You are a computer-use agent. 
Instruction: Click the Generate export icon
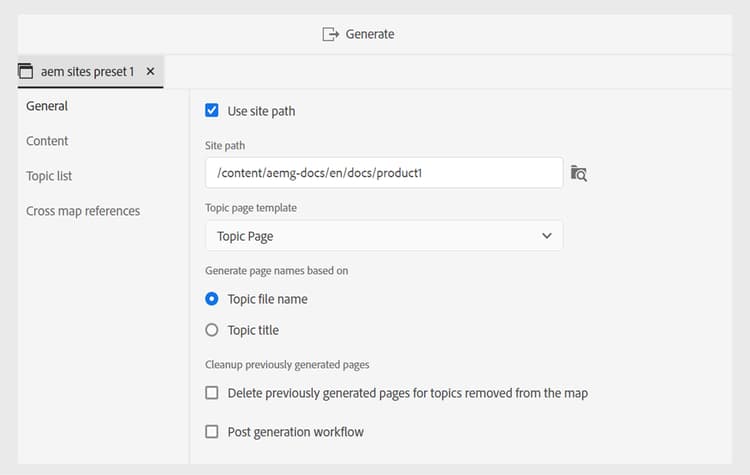[x=331, y=34]
